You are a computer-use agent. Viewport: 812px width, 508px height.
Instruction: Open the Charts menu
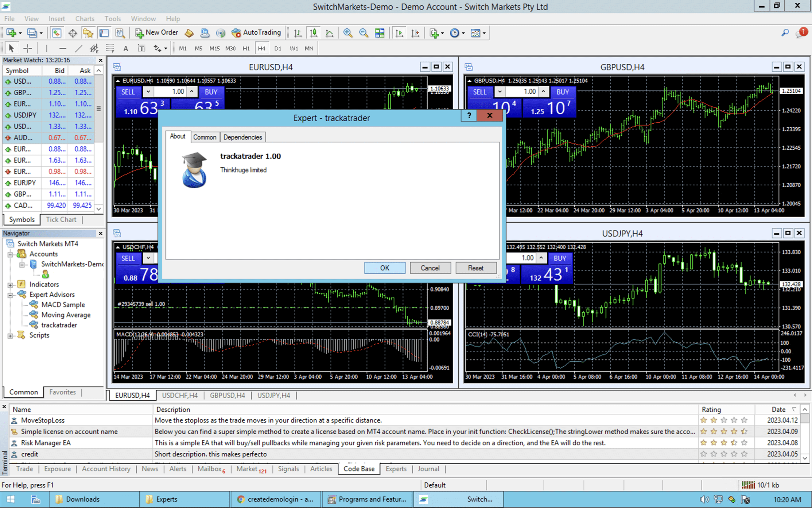[x=85, y=19]
